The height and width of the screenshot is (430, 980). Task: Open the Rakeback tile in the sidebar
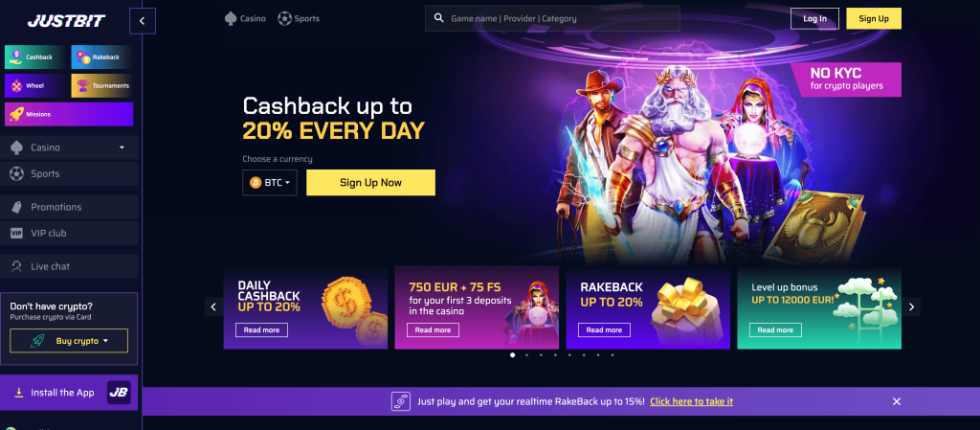click(x=101, y=57)
